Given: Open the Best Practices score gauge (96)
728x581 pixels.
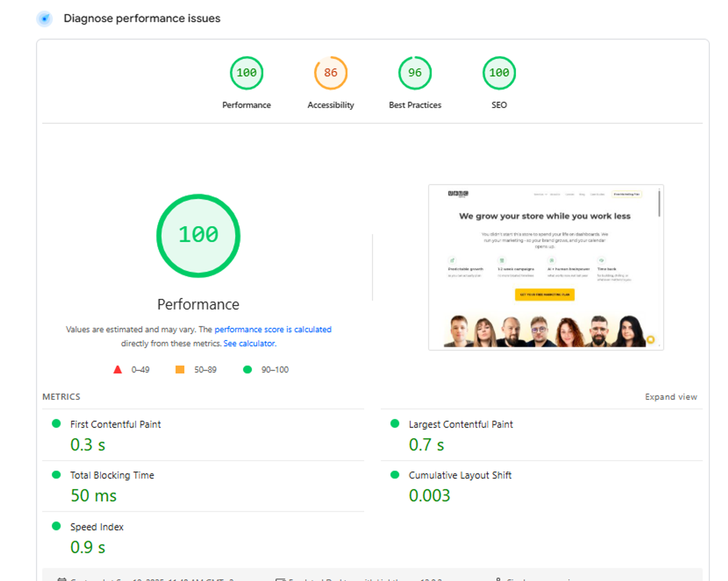Looking at the screenshot, I should coord(415,73).
